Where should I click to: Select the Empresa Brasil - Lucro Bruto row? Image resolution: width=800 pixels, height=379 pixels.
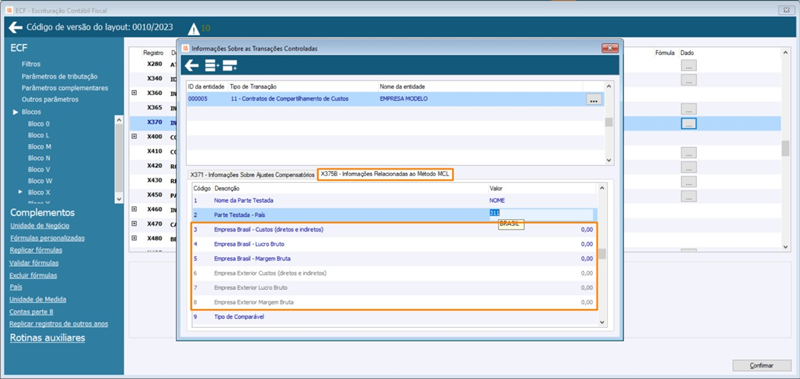394,244
